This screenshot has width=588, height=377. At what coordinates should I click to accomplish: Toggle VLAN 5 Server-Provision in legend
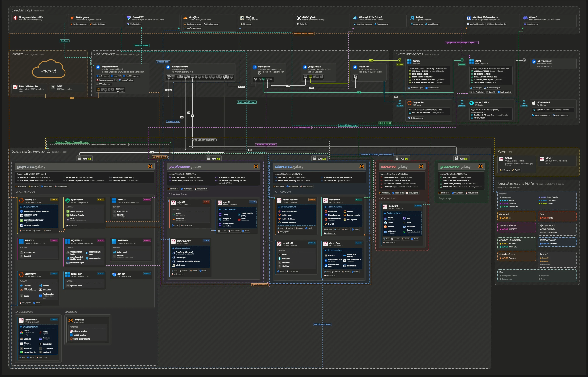pyautogui.click(x=548, y=197)
